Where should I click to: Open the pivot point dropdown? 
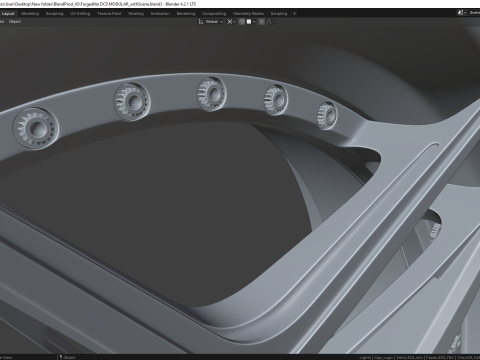point(232,22)
